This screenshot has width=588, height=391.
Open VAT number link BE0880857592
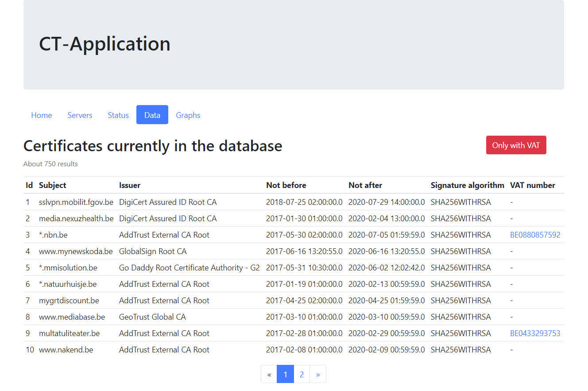[x=535, y=235]
